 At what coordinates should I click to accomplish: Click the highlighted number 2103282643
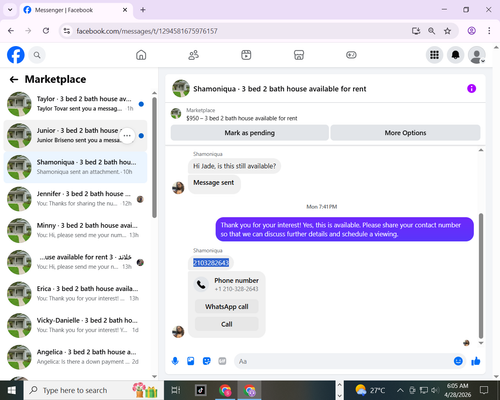(x=211, y=263)
